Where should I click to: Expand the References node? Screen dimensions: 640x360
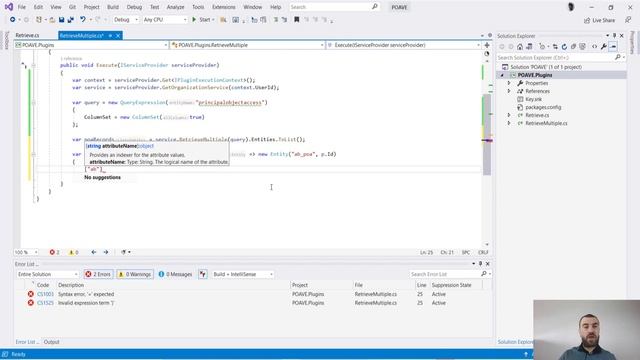[509, 91]
